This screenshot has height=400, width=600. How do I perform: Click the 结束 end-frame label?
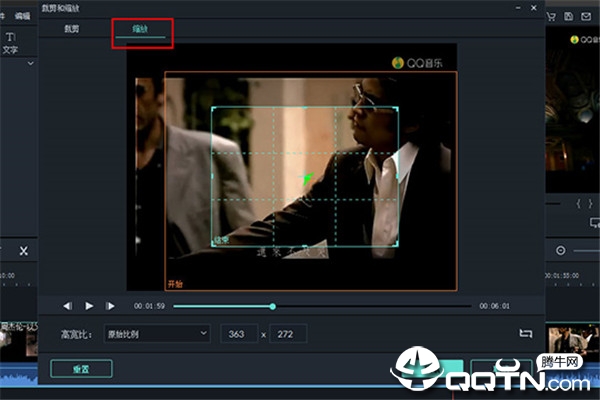(221, 240)
